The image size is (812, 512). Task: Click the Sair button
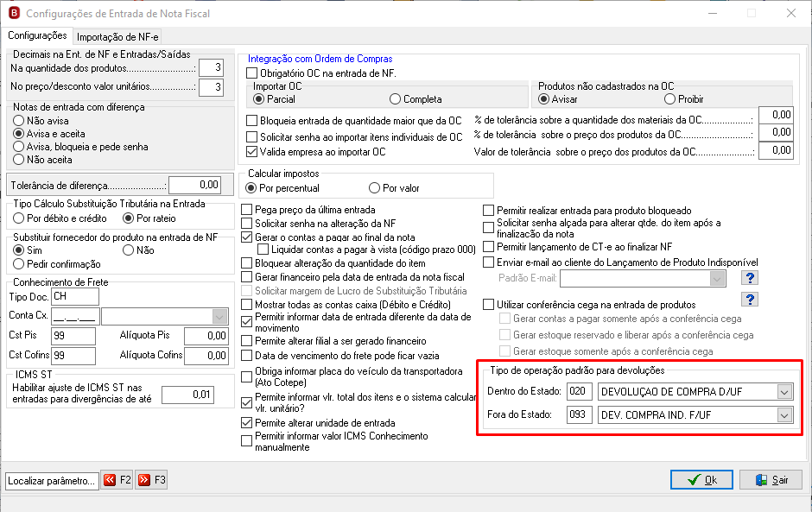click(771, 480)
